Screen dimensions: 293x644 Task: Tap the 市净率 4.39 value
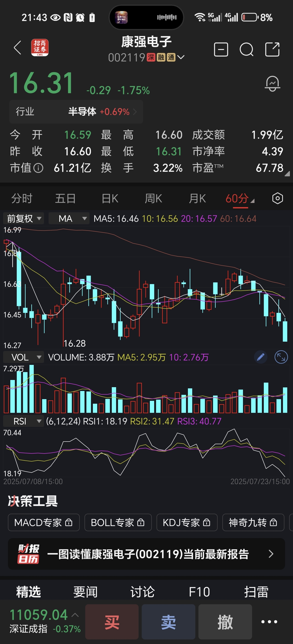(x=272, y=151)
